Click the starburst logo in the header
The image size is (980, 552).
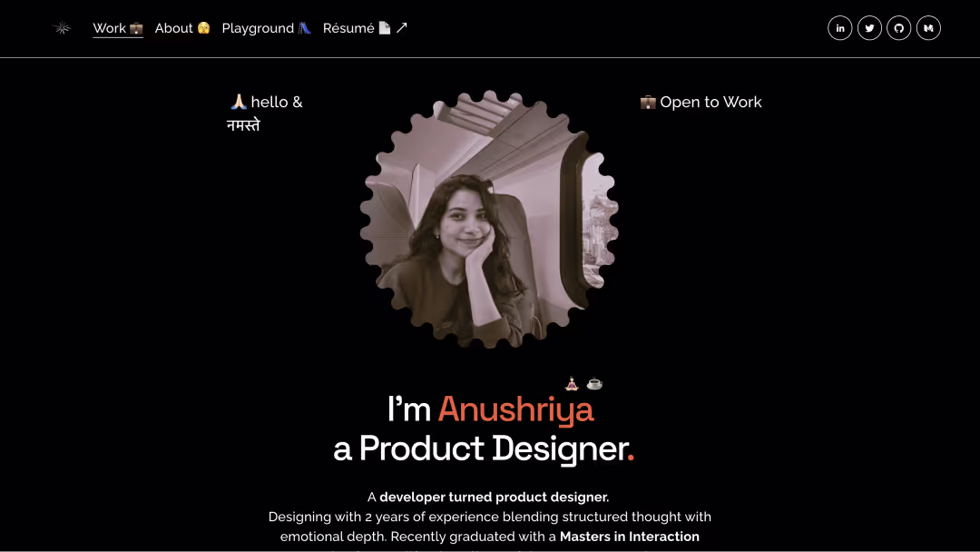[x=62, y=28]
